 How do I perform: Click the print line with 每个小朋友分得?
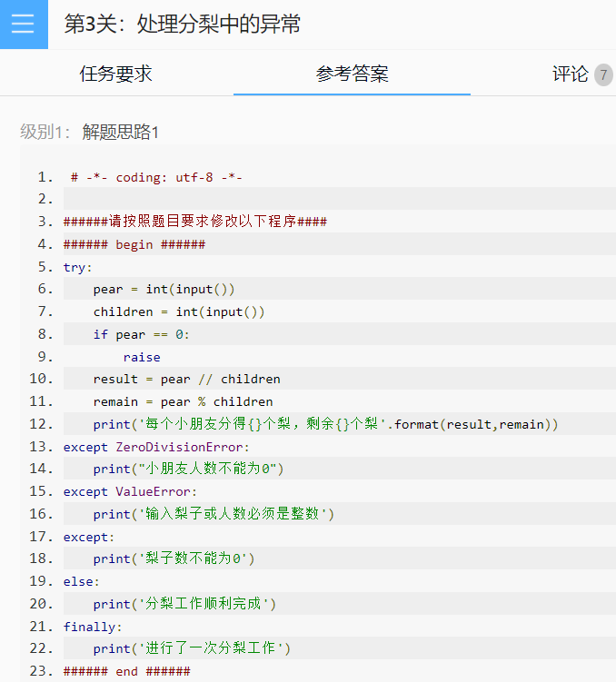[x=325, y=424]
